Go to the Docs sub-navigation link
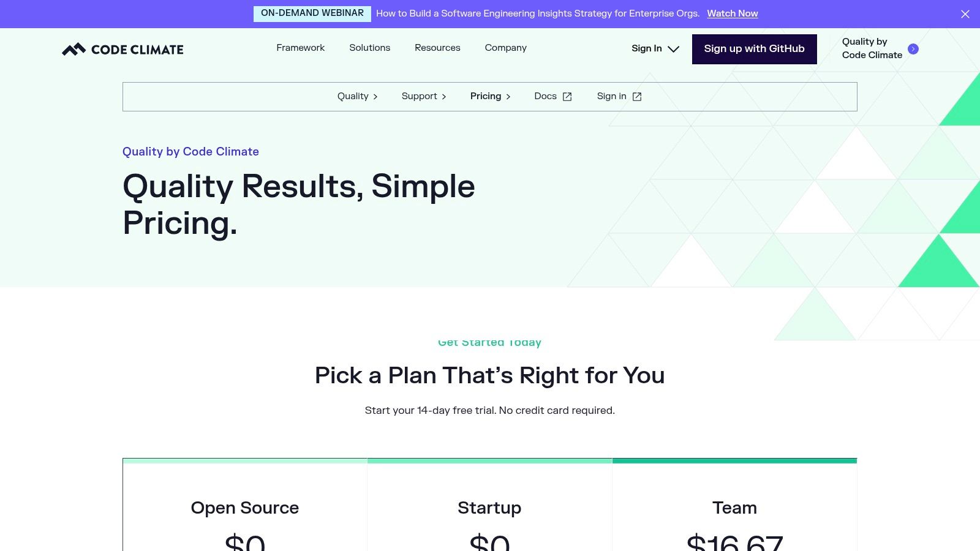Viewport: 980px width, 551px height. point(545,96)
